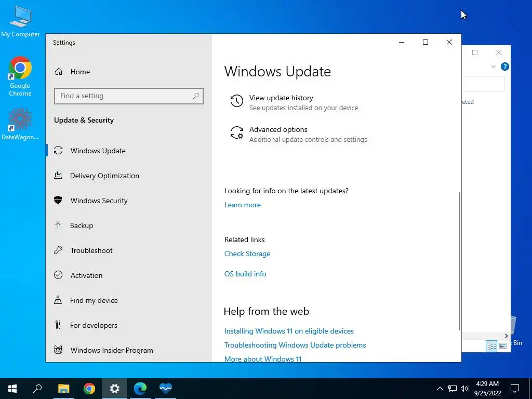Expand ribbon chevron in background window
This screenshot has height=399, width=532.
[x=494, y=66]
